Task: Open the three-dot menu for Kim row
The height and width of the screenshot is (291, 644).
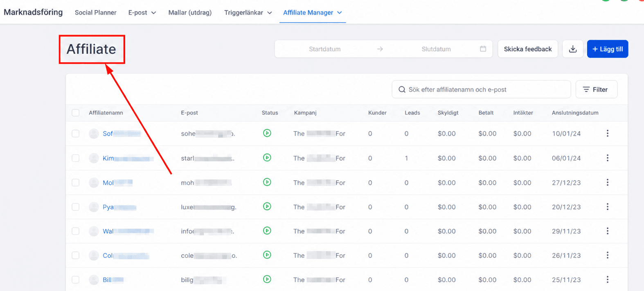Action: click(608, 158)
